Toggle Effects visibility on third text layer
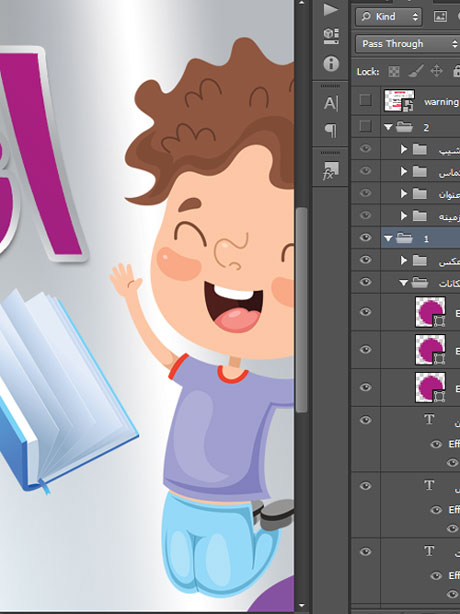 [x=436, y=575]
